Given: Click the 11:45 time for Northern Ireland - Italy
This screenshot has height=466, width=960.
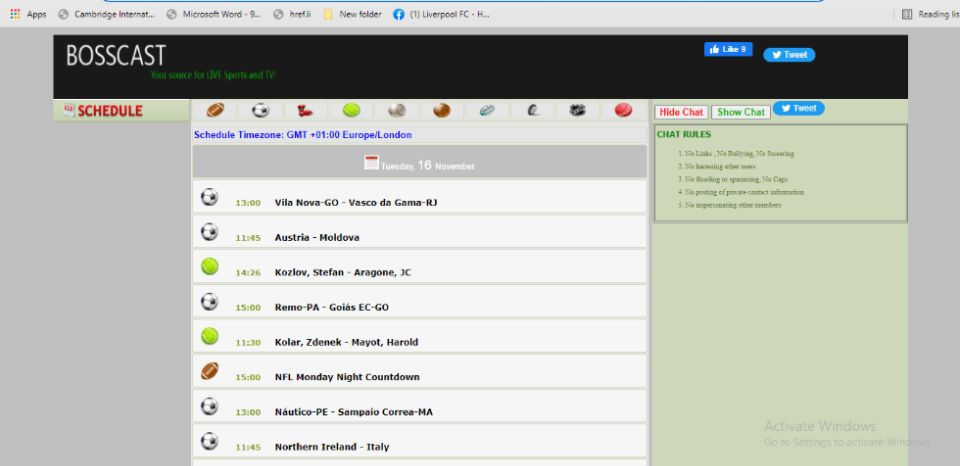Looking at the screenshot, I should (248, 447).
